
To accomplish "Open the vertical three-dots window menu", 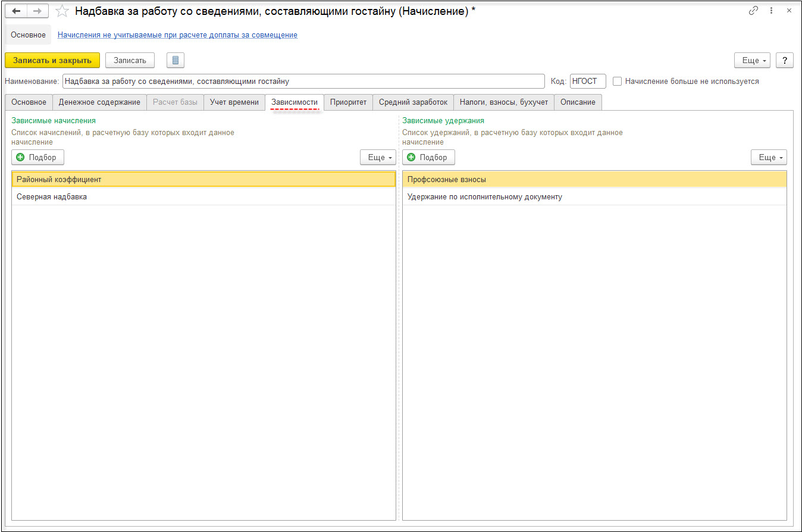I will [x=772, y=11].
